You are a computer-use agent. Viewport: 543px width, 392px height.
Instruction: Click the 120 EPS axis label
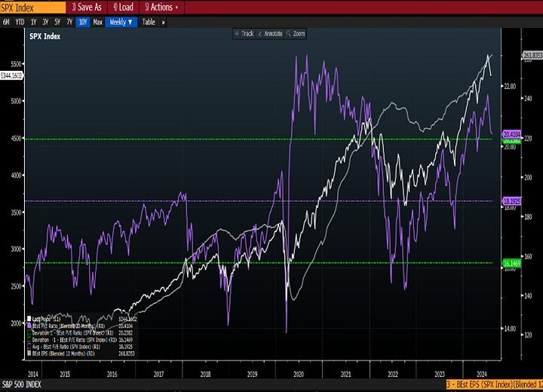528,335
